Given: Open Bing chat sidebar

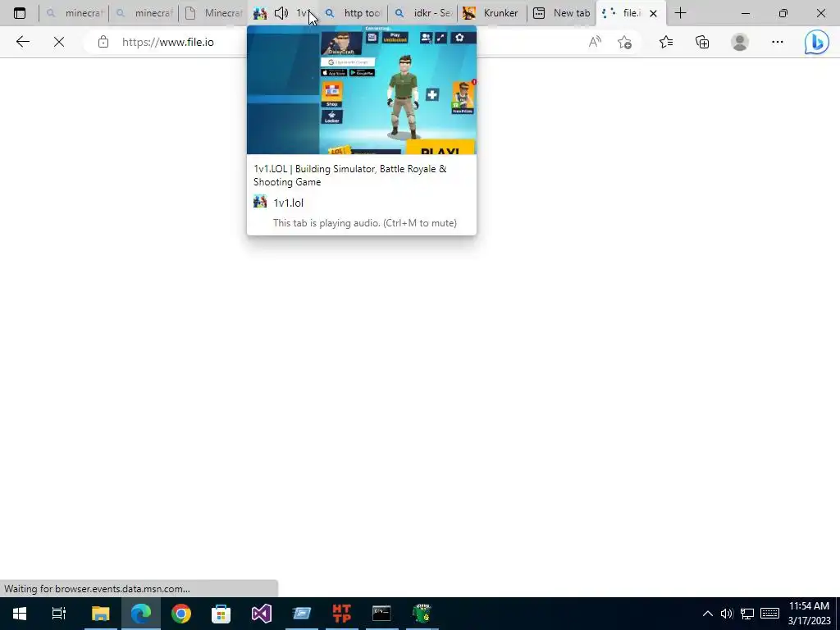Looking at the screenshot, I should pyautogui.click(x=816, y=42).
